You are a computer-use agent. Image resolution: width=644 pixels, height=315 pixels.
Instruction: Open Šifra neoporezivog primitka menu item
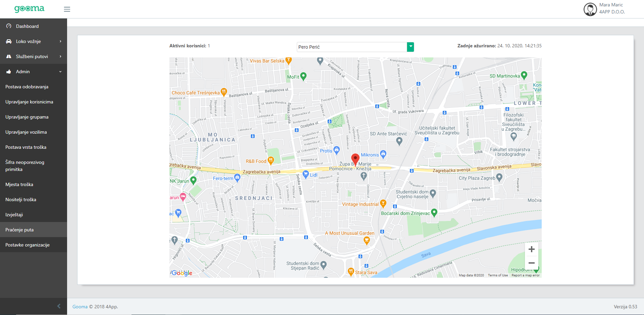coord(34,166)
